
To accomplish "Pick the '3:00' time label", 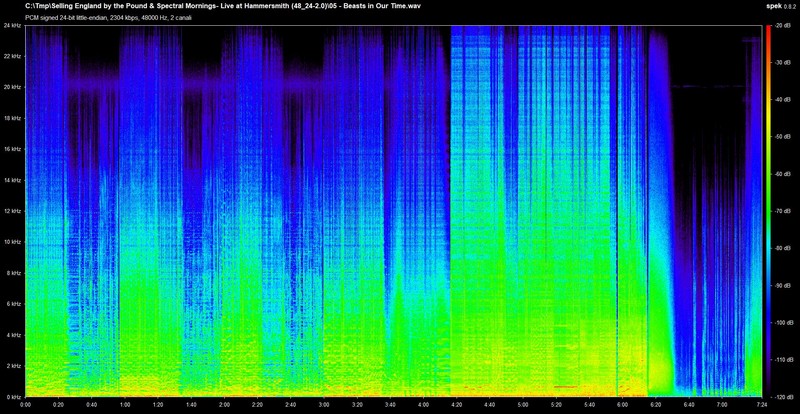I will coord(323,404).
